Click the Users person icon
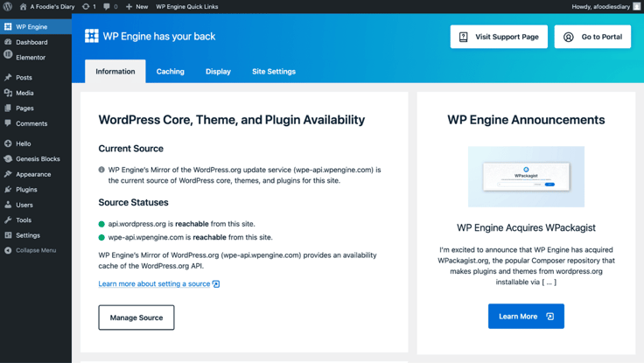 8,205
